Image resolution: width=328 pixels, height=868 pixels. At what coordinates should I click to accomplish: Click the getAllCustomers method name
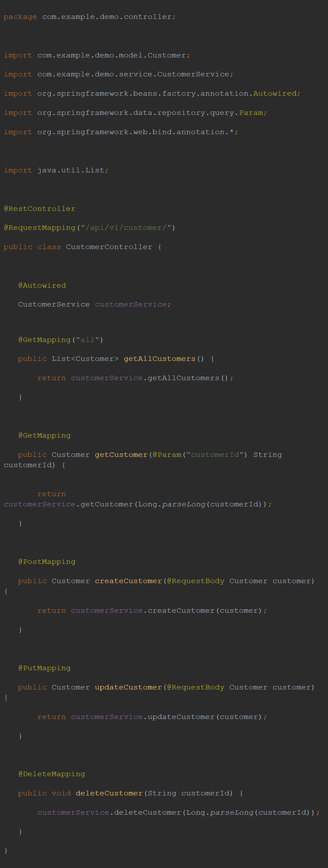point(160,359)
